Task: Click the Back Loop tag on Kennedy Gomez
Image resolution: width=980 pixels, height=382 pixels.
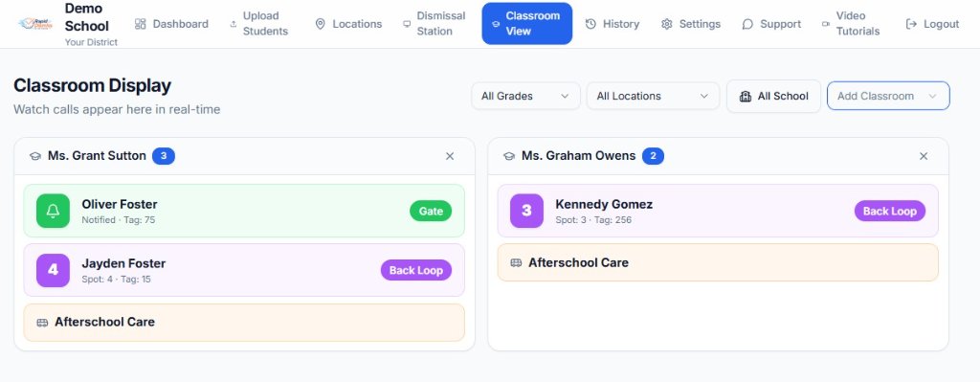Action: coord(890,212)
